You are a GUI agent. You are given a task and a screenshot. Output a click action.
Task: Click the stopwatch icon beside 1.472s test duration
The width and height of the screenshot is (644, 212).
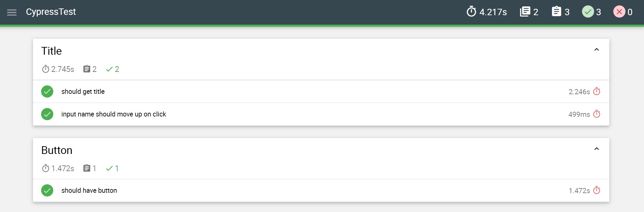pyautogui.click(x=596, y=190)
